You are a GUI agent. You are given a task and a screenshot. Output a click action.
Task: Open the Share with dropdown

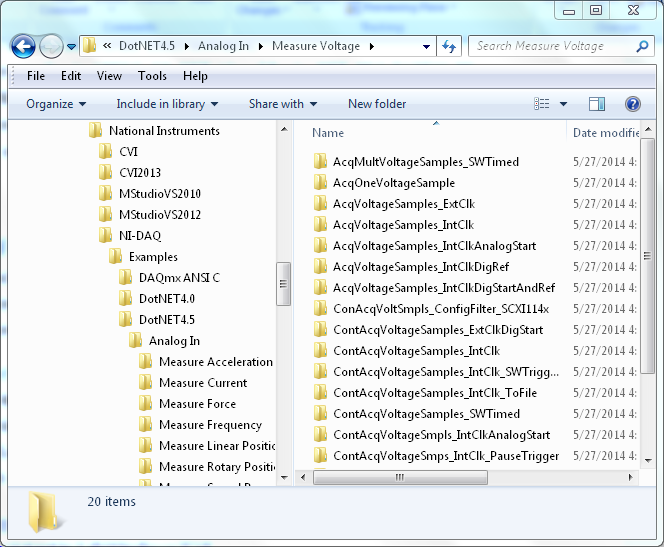283,104
